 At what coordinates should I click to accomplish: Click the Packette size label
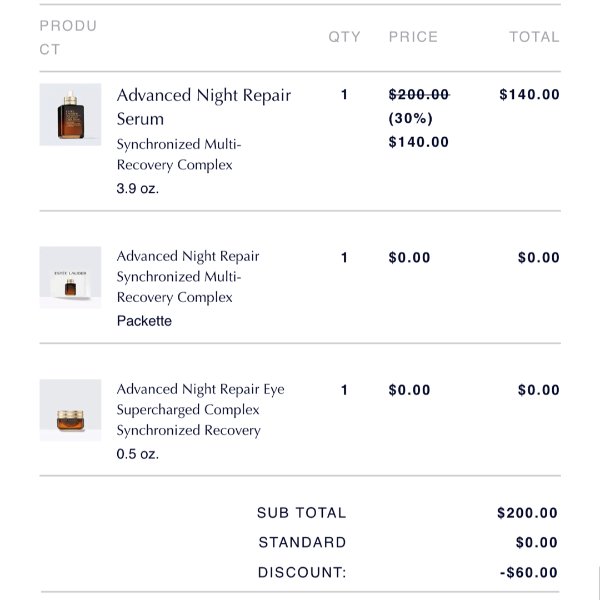click(144, 321)
